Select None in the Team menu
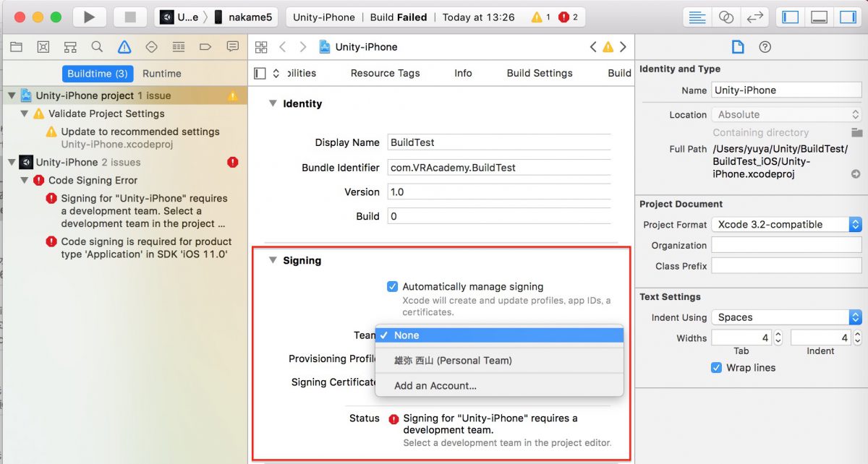 [x=499, y=335]
